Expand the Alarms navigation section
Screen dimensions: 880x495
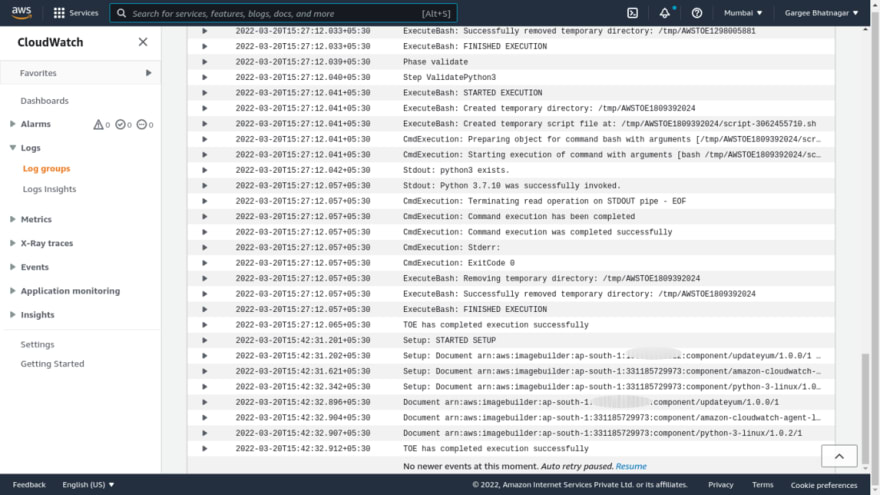click(12, 124)
